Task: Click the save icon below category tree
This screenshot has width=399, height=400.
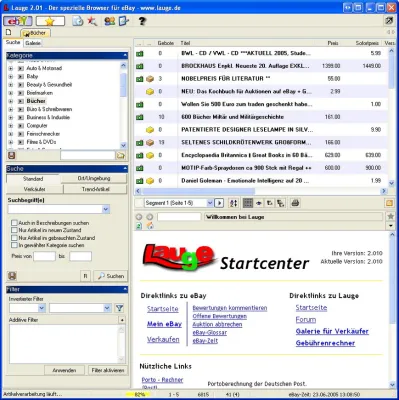Action: (x=11, y=155)
